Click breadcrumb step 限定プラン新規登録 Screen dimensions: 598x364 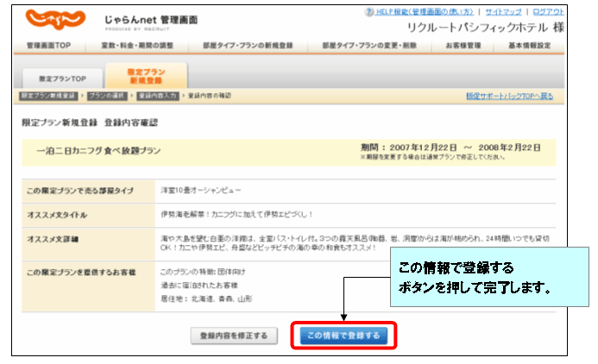coord(48,96)
